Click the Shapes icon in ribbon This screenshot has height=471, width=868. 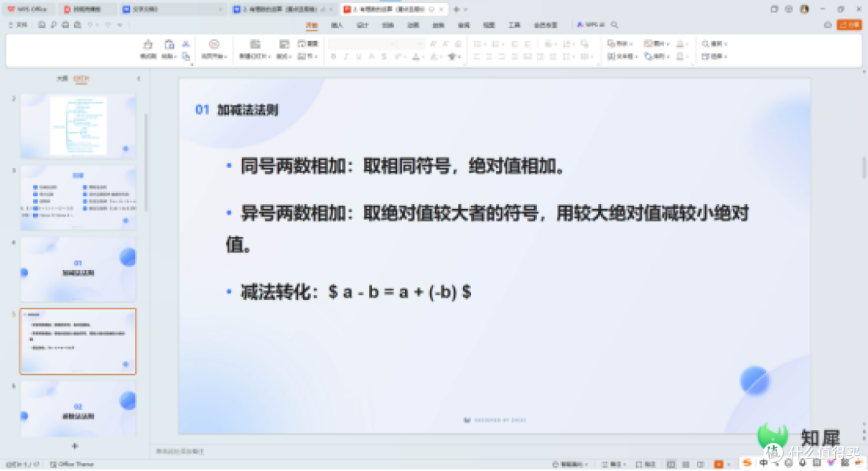coord(611,43)
